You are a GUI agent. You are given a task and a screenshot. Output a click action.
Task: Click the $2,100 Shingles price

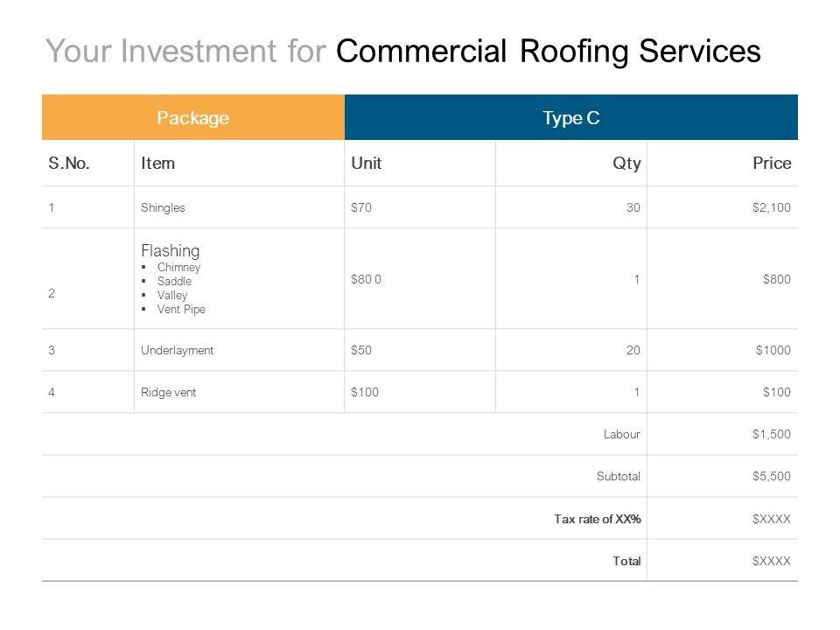click(771, 208)
